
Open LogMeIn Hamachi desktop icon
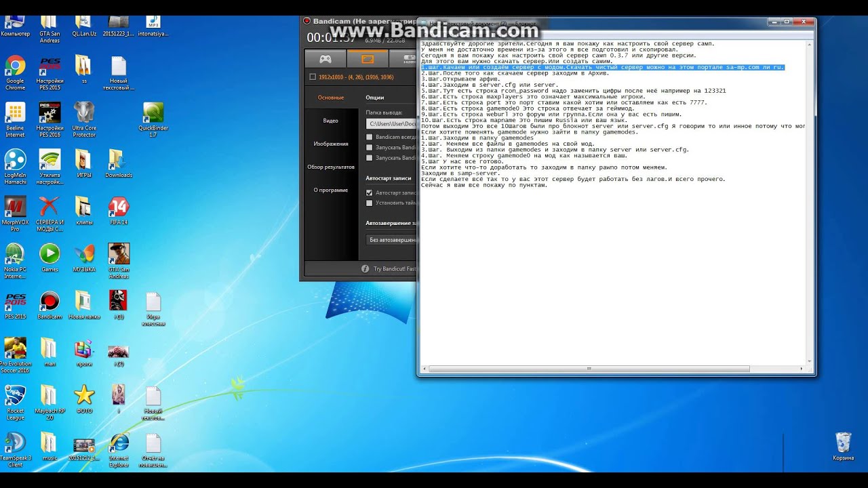pyautogui.click(x=15, y=167)
